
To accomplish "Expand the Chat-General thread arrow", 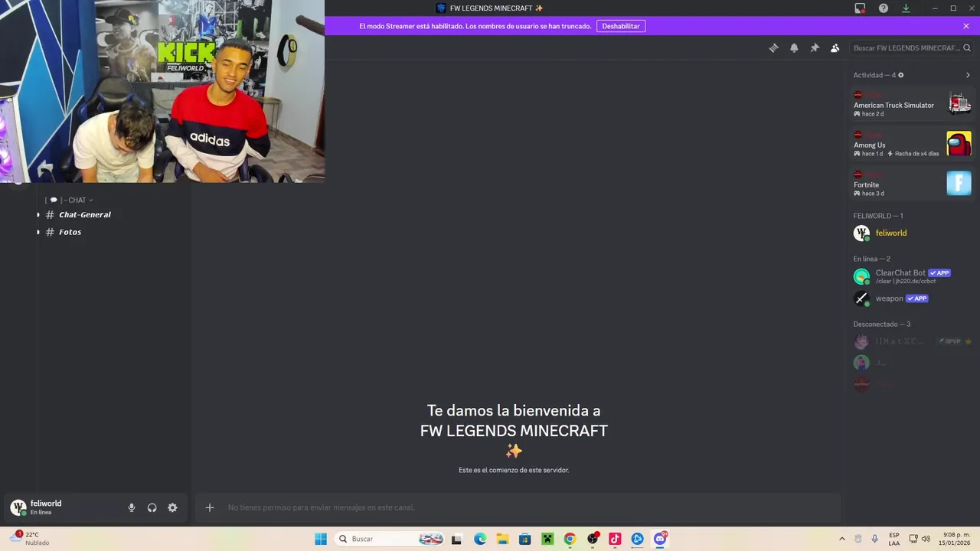I will 38,215.
